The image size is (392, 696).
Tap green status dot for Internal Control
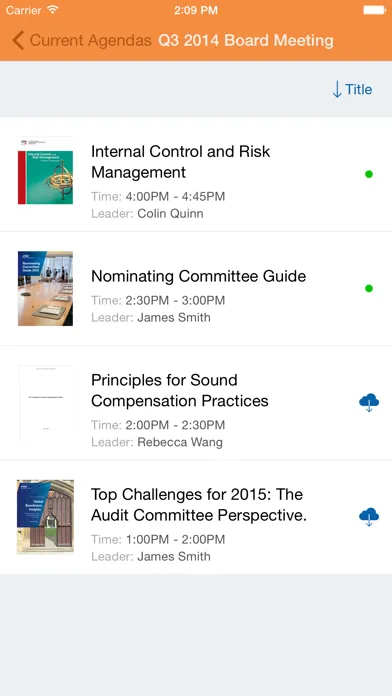click(369, 174)
